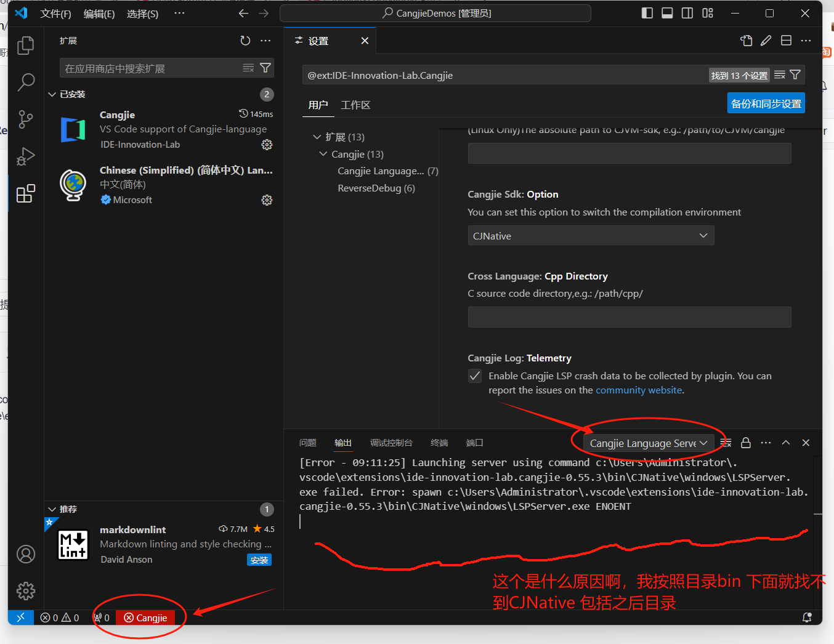Click the community website link
The width and height of the screenshot is (834, 644).
coord(638,390)
